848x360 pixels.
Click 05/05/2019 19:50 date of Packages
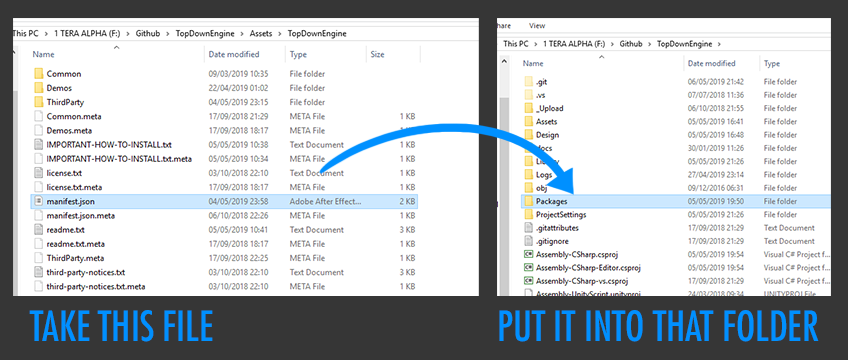click(716, 201)
